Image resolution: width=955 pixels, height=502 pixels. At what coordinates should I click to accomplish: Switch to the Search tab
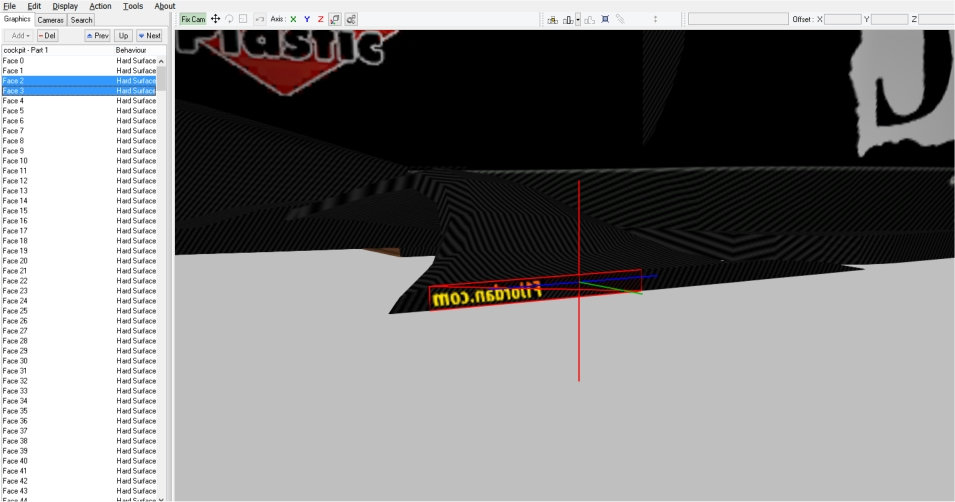point(82,20)
